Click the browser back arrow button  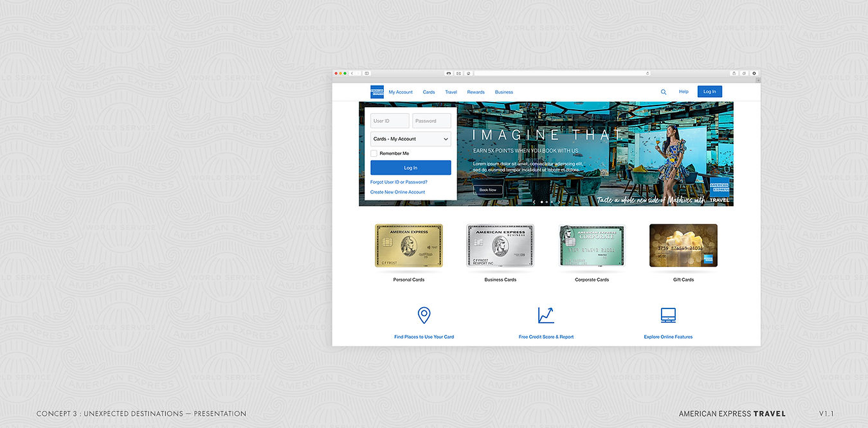[x=352, y=73]
